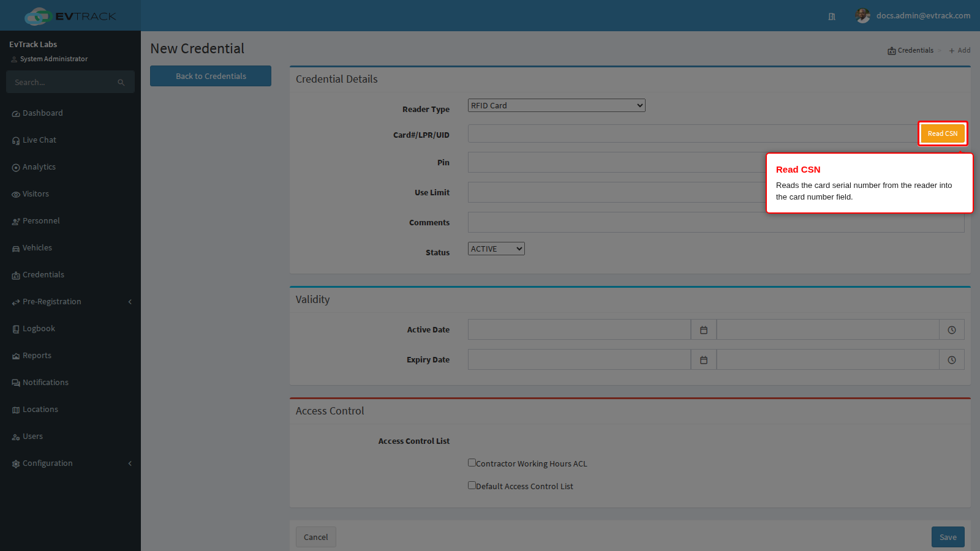Open the Expiry Date clock time picker
The image size is (980, 551).
point(952,360)
